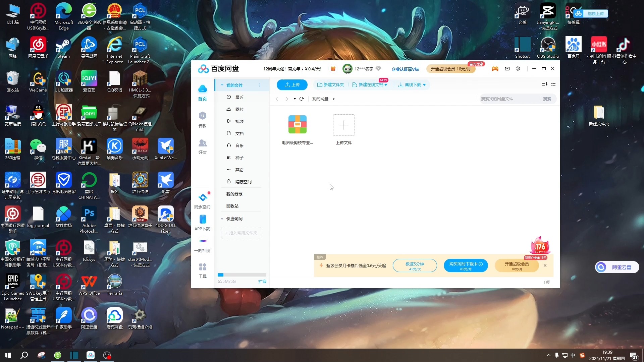Open the 回收站 in Baidu Netdisk

click(232, 206)
